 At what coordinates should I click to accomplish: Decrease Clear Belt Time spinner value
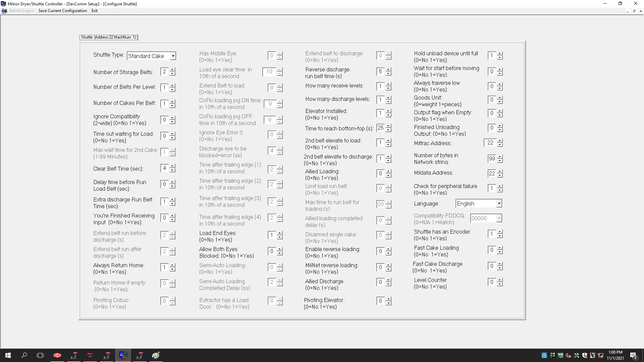[172, 170]
